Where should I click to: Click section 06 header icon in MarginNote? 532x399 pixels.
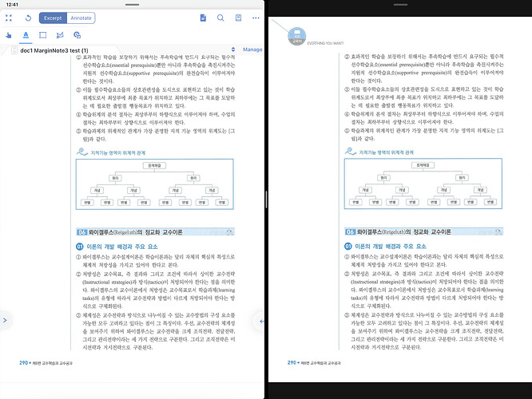pos(230,232)
